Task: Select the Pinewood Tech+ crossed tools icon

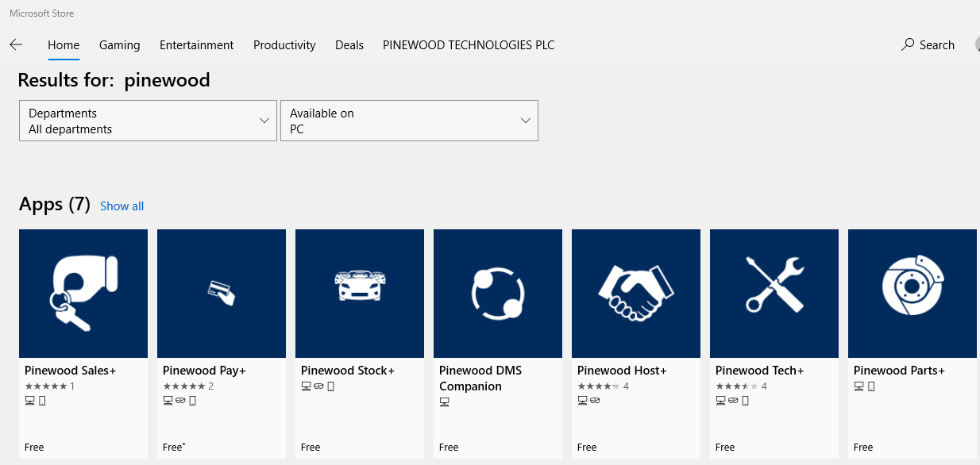Action: point(774,293)
